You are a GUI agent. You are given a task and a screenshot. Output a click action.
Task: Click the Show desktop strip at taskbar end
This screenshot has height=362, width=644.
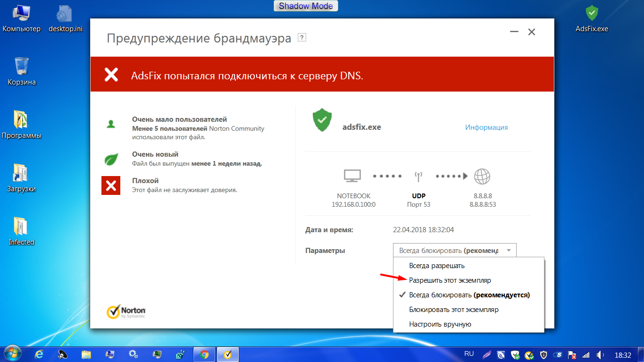(x=641, y=354)
